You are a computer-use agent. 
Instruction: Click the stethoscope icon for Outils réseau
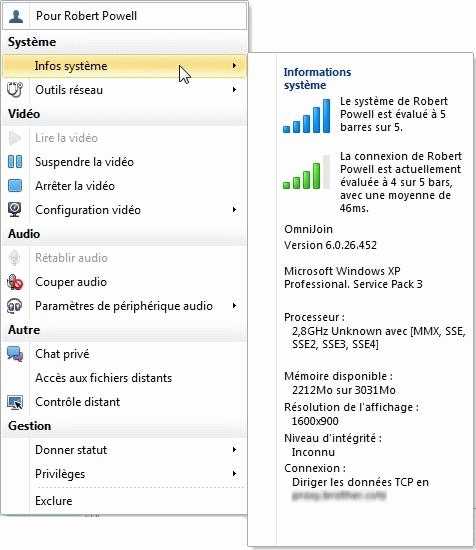(15, 90)
